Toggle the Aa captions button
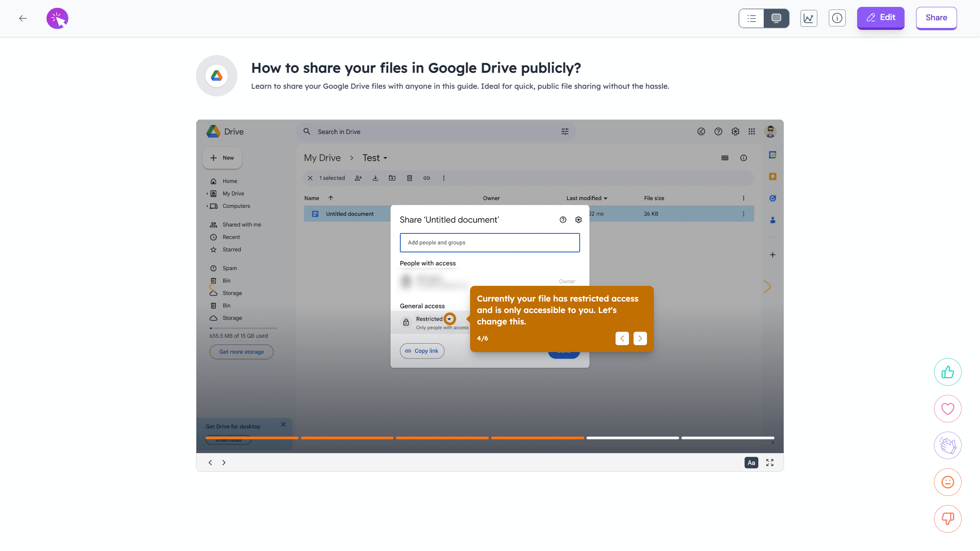 (751, 463)
